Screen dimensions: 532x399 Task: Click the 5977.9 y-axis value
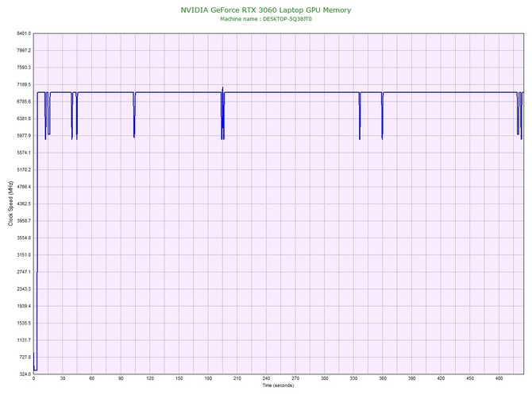click(24, 135)
